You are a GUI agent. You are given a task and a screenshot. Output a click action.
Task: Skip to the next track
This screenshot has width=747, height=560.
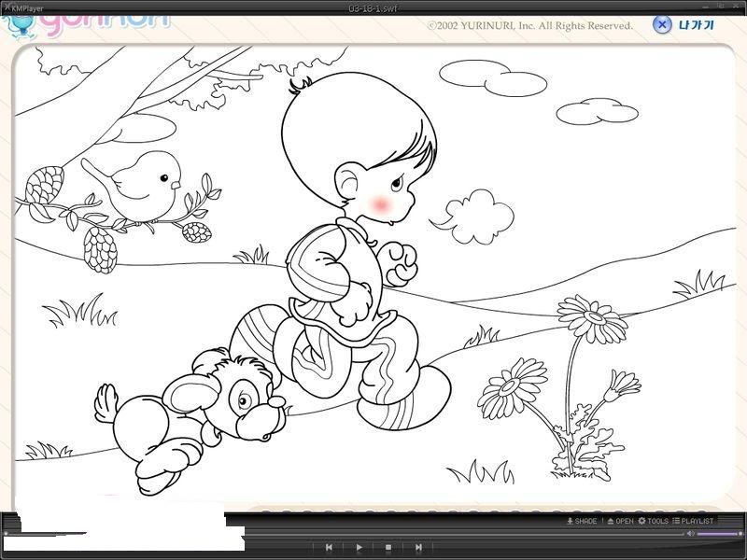(418, 548)
